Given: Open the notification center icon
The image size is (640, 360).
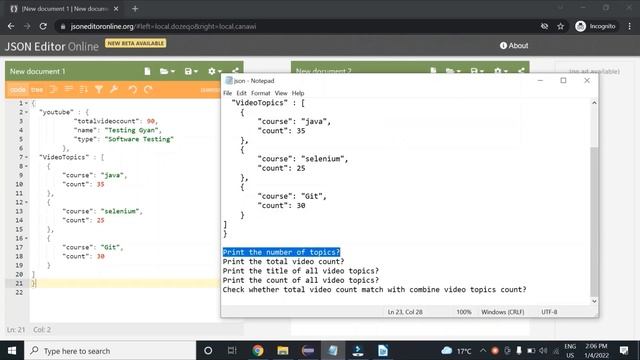Looking at the screenshot, I should coord(624,351).
